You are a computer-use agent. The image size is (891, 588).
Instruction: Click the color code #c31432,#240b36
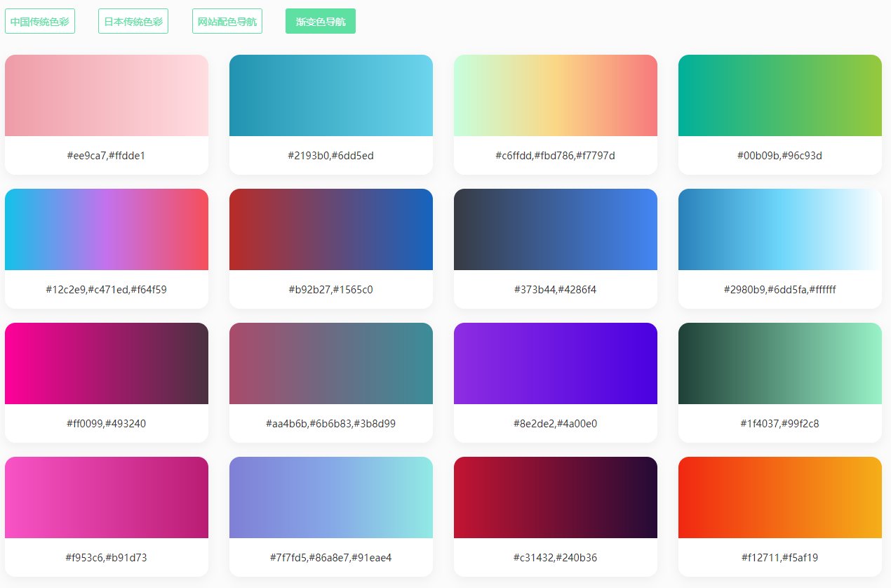tap(556, 558)
